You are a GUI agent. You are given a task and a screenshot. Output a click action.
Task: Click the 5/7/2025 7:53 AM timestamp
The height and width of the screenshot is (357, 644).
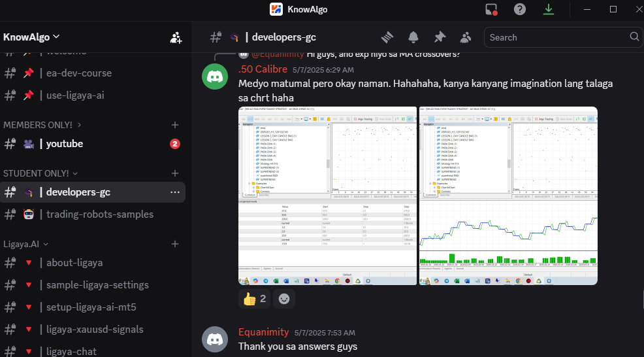(325, 333)
